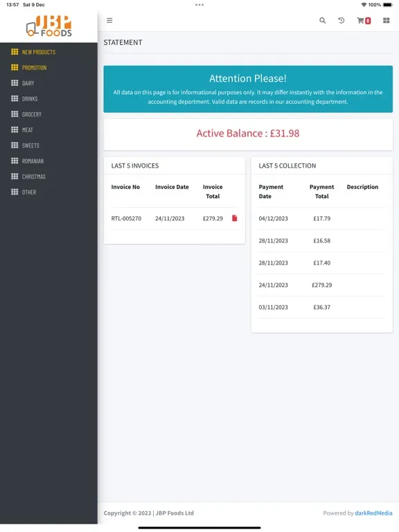The width and height of the screenshot is (399, 532).
Task: Click the grid icon beside Grocery
Action: (15, 114)
